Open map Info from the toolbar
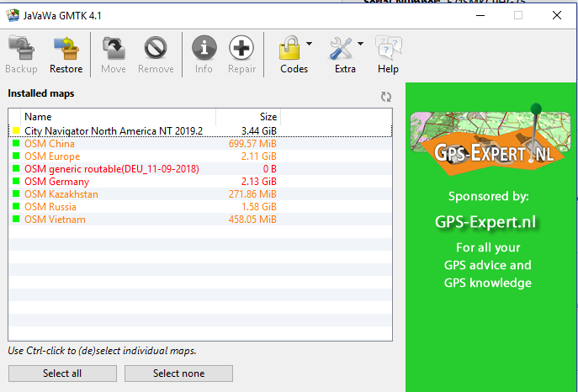The image size is (578, 392). 204,55
